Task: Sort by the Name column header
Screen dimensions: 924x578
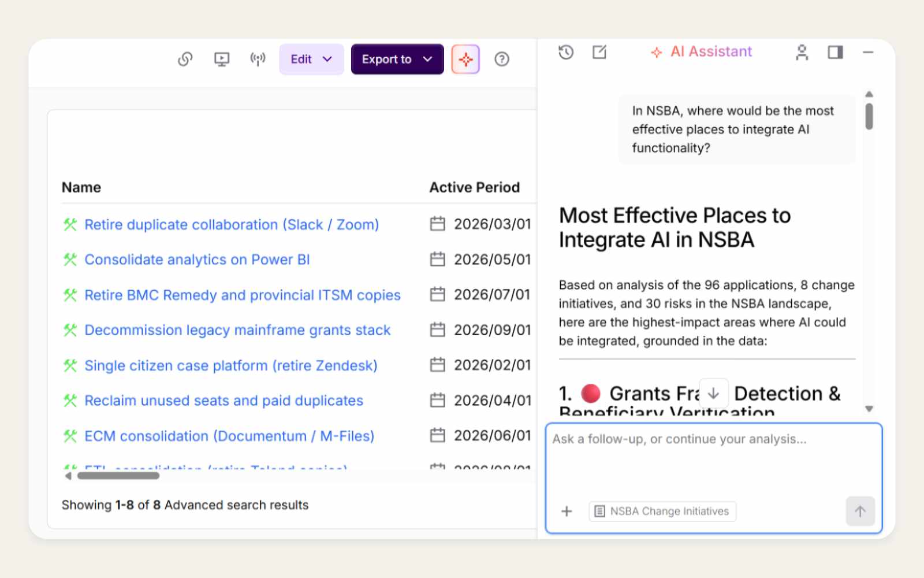Action: (81, 187)
